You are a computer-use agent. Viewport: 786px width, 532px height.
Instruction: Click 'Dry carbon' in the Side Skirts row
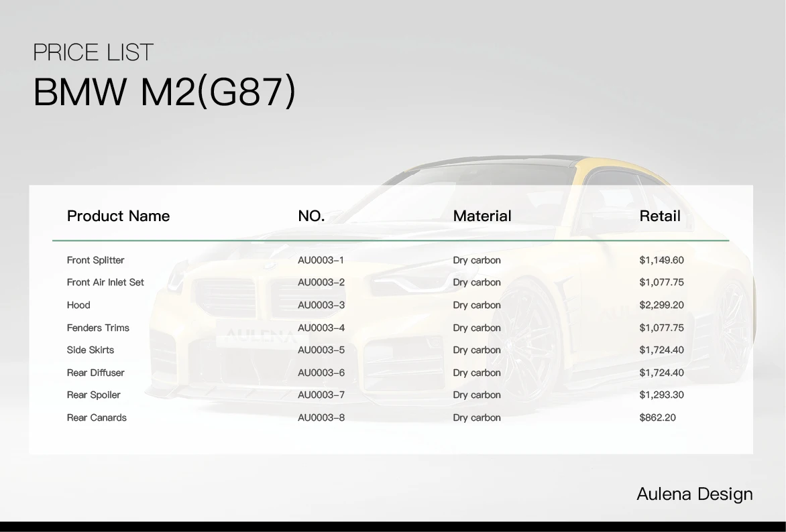477,350
